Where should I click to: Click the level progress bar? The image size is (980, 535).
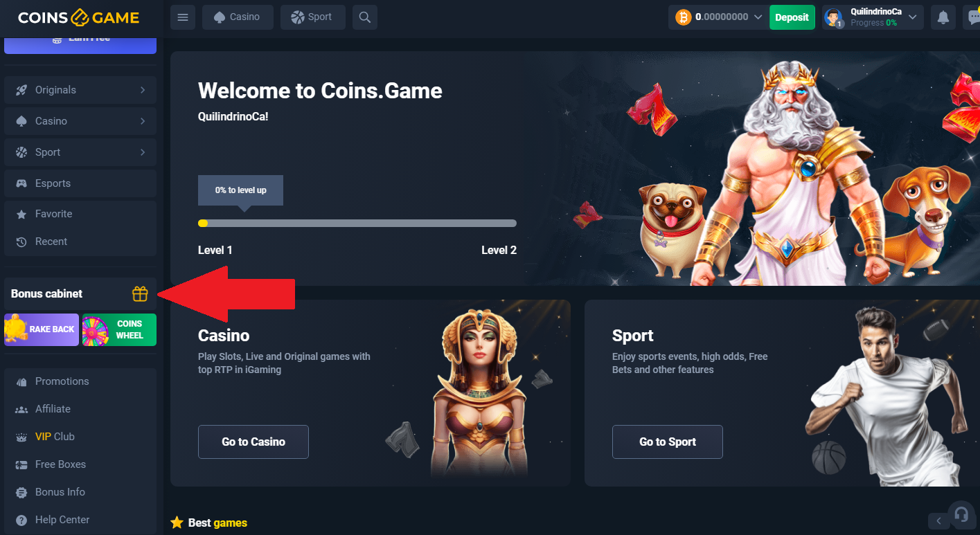tap(357, 223)
